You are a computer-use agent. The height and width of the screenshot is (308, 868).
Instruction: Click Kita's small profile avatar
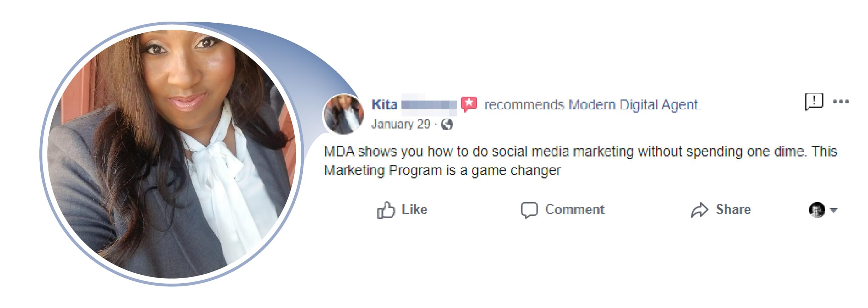(343, 114)
